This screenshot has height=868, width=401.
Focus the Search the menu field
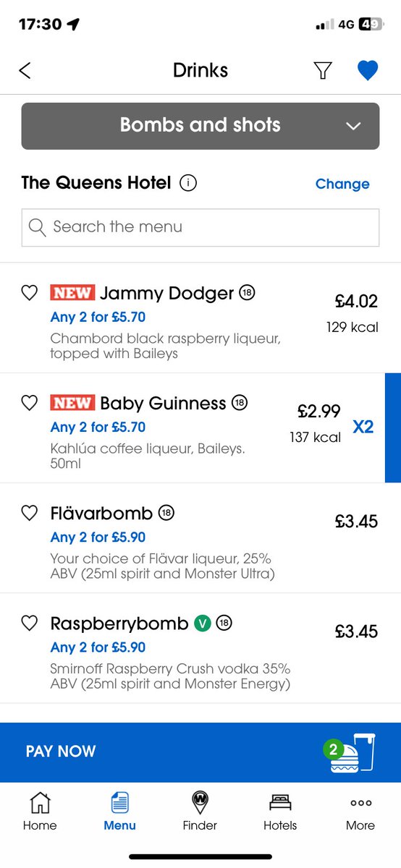200,227
